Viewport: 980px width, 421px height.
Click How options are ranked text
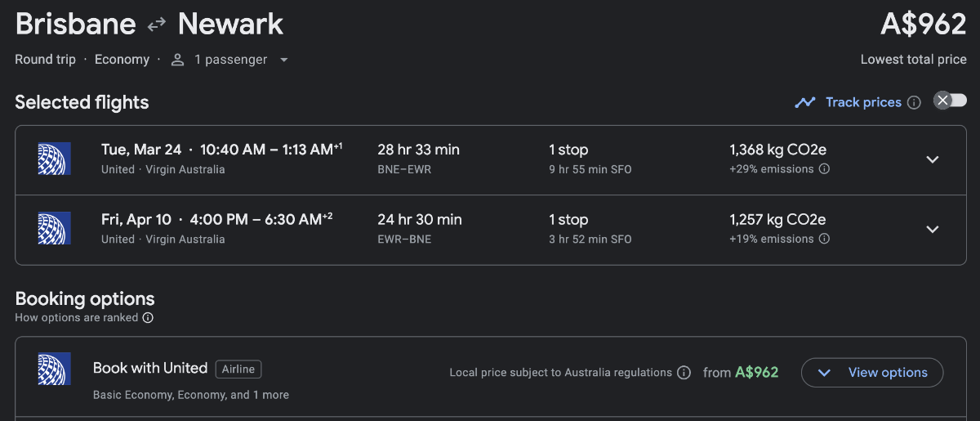77,318
